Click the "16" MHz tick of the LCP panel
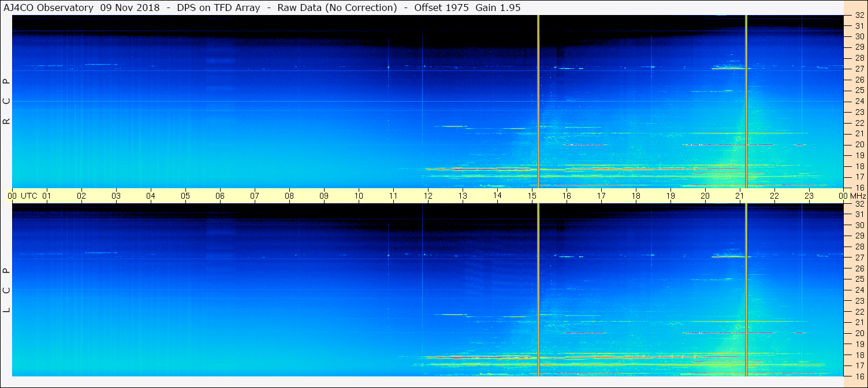The height and width of the screenshot is (388, 868). (860, 376)
